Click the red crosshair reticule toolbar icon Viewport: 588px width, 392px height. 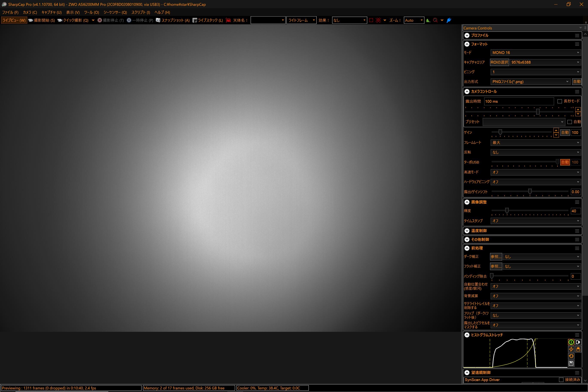click(x=378, y=20)
